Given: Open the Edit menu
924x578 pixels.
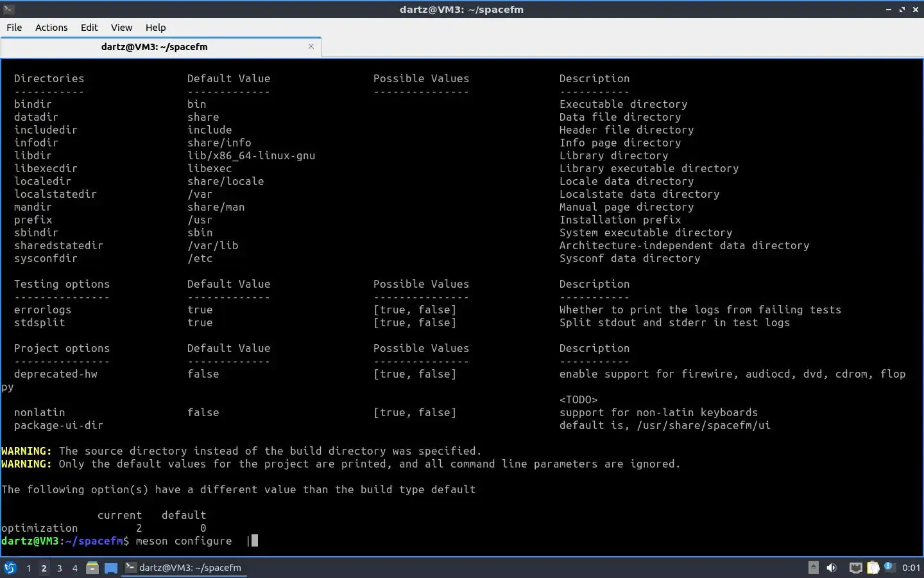Looking at the screenshot, I should 89,27.
